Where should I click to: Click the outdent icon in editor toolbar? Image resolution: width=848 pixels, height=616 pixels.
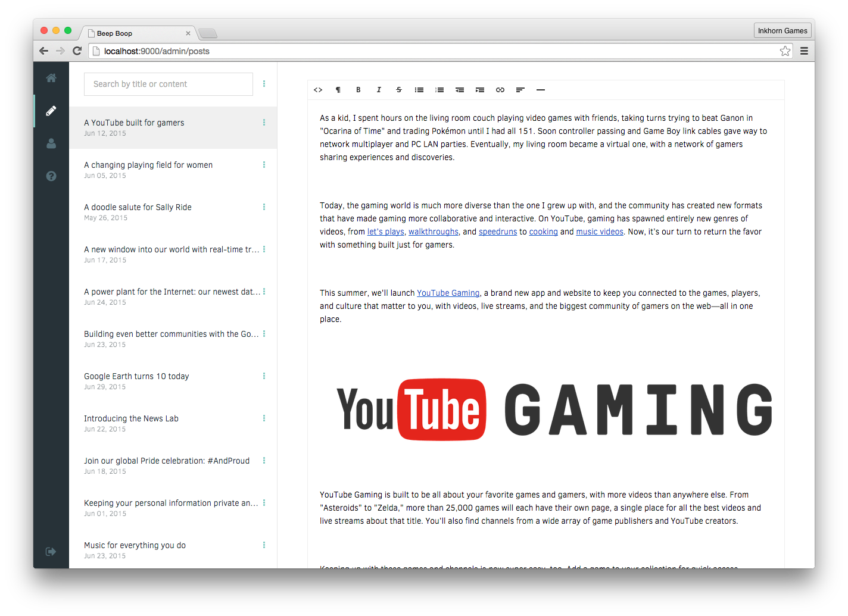(460, 90)
